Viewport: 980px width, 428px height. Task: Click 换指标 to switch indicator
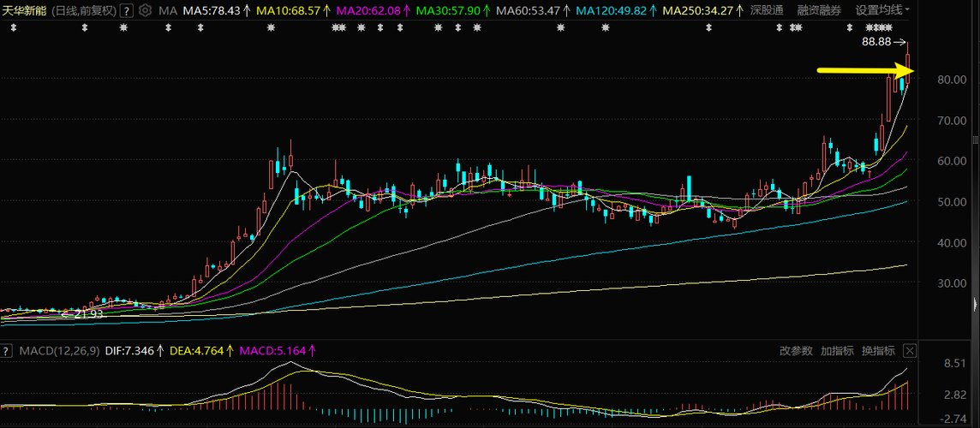point(878,350)
